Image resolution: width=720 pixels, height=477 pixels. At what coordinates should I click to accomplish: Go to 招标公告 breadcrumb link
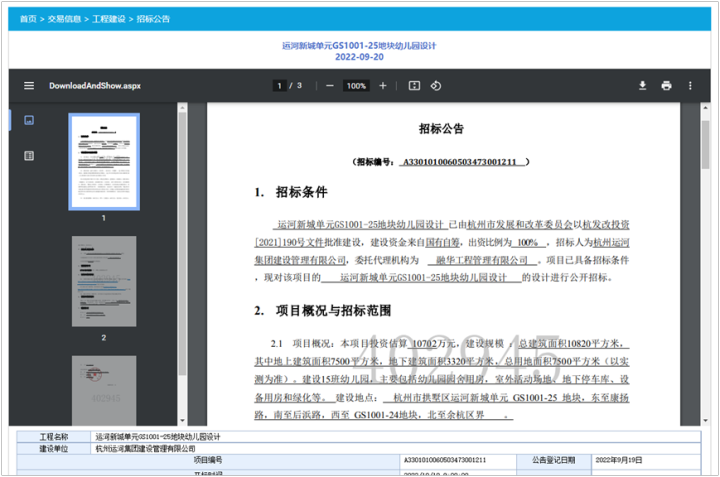153,19
